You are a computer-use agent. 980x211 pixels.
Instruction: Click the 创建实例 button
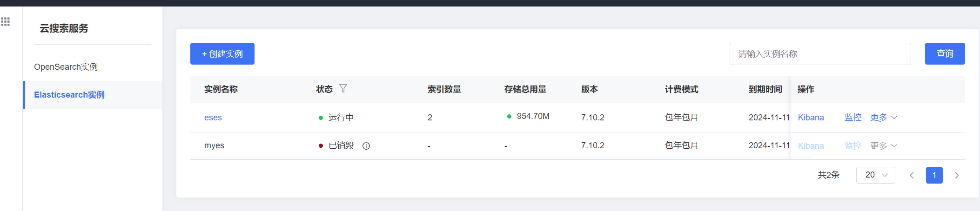tap(222, 54)
